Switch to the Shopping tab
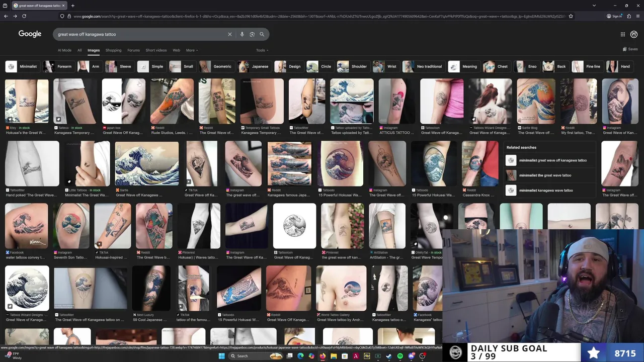 tap(113, 50)
